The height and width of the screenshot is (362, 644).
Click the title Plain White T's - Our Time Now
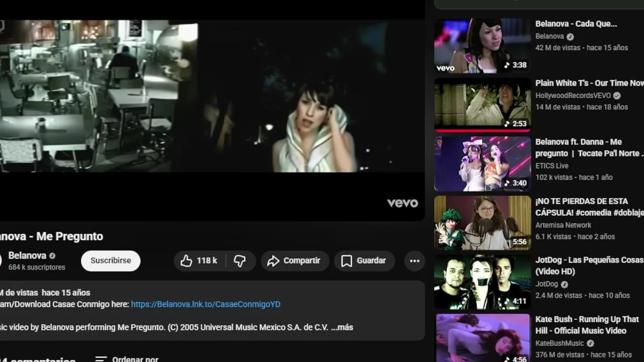tap(590, 83)
